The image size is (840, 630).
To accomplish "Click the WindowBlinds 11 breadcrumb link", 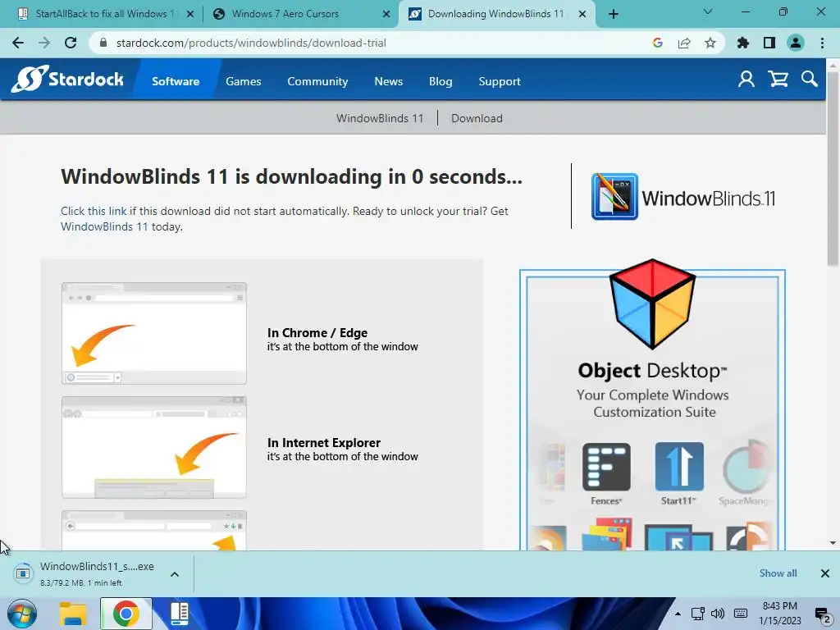I will pos(380,118).
